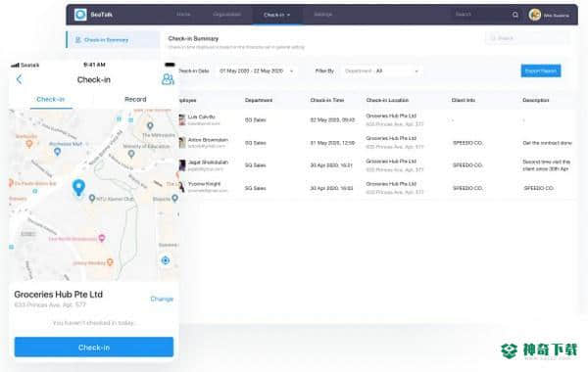Click the Export Report button
This screenshot has height=372, width=588.
click(x=540, y=70)
